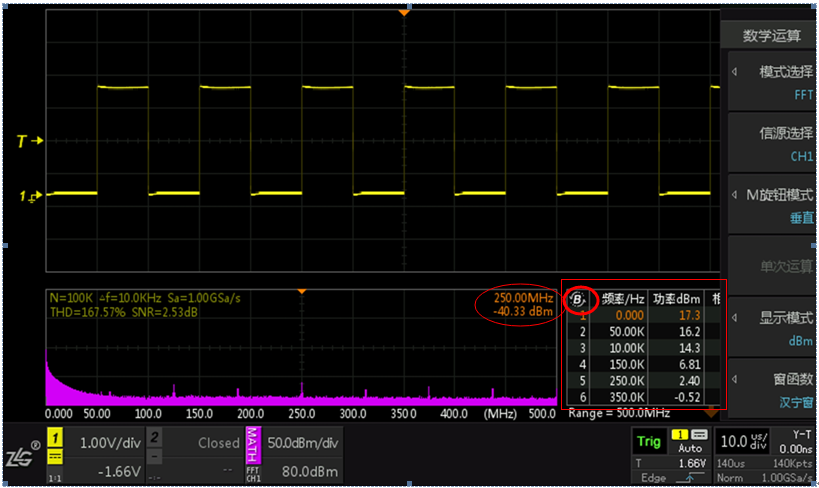The image size is (819, 488).
Task: Select peak row 6 with 350.0K frequency
Action: tap(644, 397)
